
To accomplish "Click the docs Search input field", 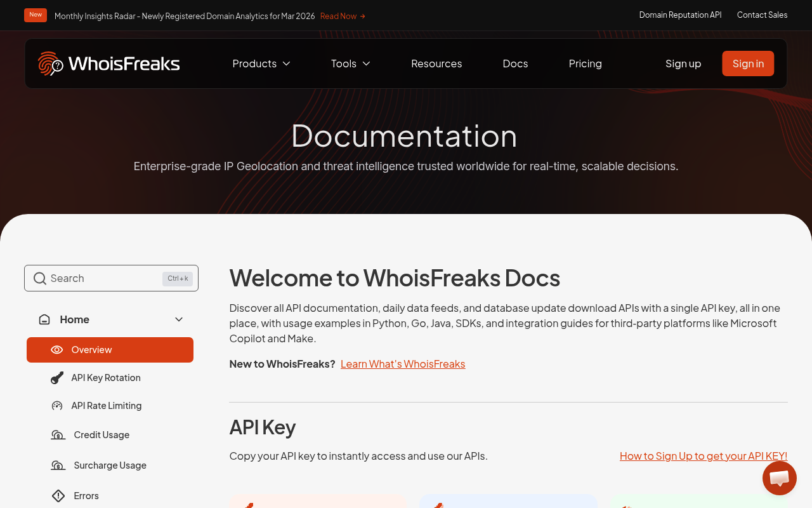I will tap(111, 278).
